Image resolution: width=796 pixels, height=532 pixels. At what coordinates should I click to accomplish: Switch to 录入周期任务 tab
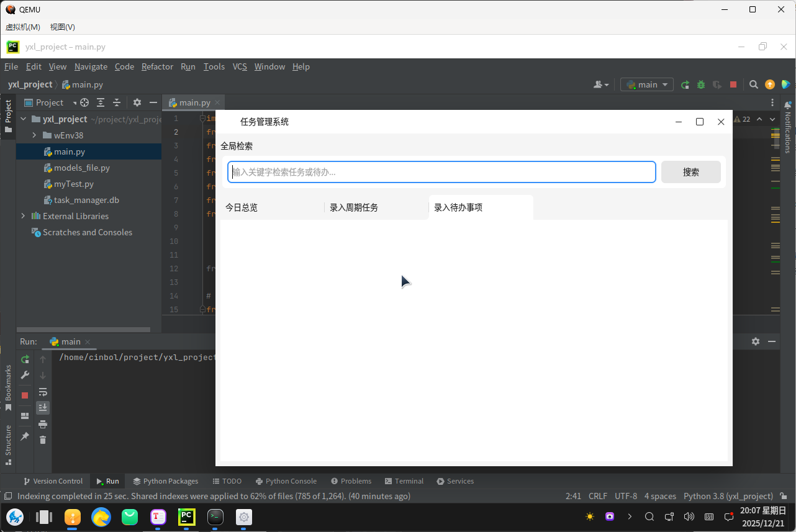tap(377, 207)
